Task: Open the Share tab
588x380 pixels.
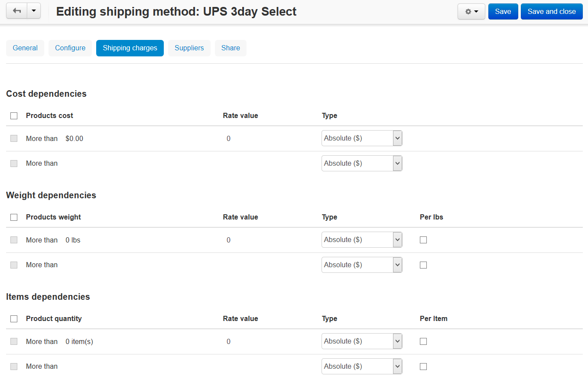Action: (231, 48)
